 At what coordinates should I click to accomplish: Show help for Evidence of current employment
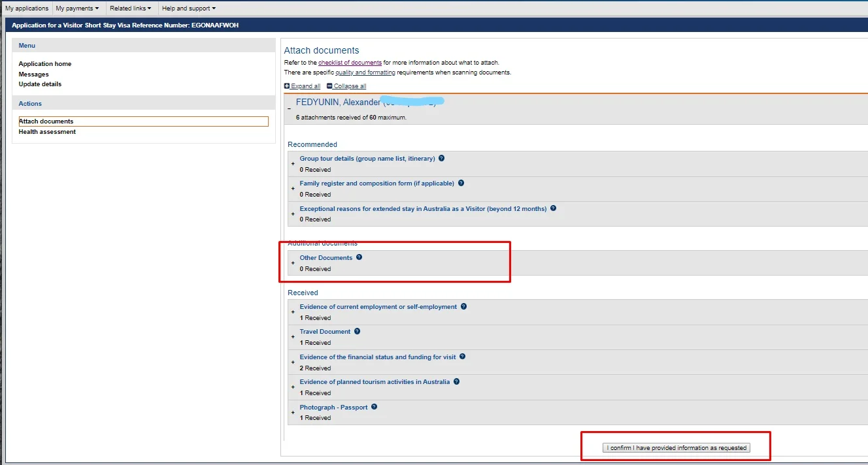463,306
